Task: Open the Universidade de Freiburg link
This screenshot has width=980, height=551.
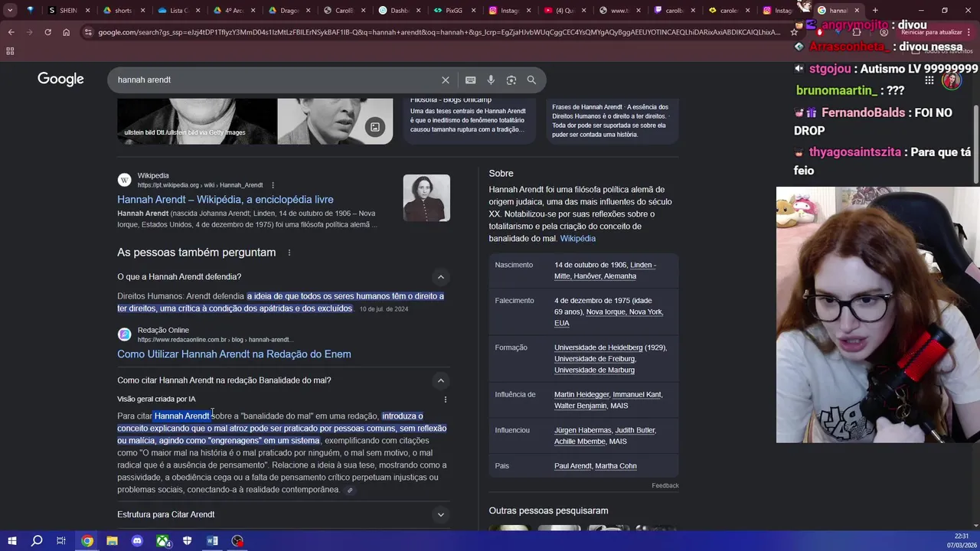Action: pyautogui.click(x=594, y=359)
